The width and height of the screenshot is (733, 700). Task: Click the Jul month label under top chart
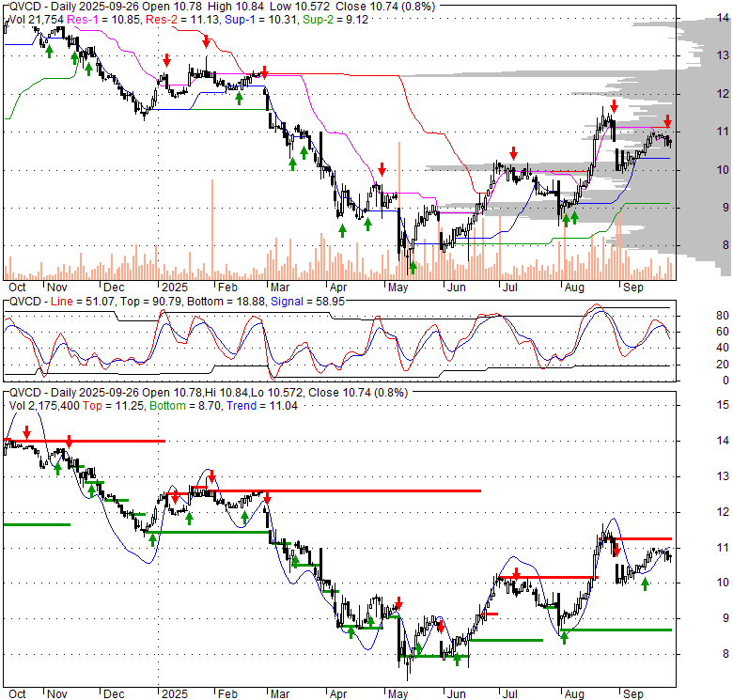click(x=509, y=288)
